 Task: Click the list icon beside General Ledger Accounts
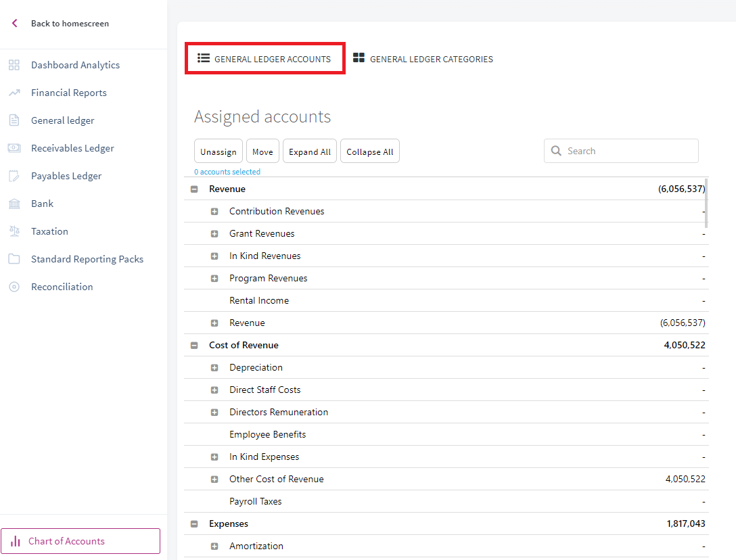[203, 57]
